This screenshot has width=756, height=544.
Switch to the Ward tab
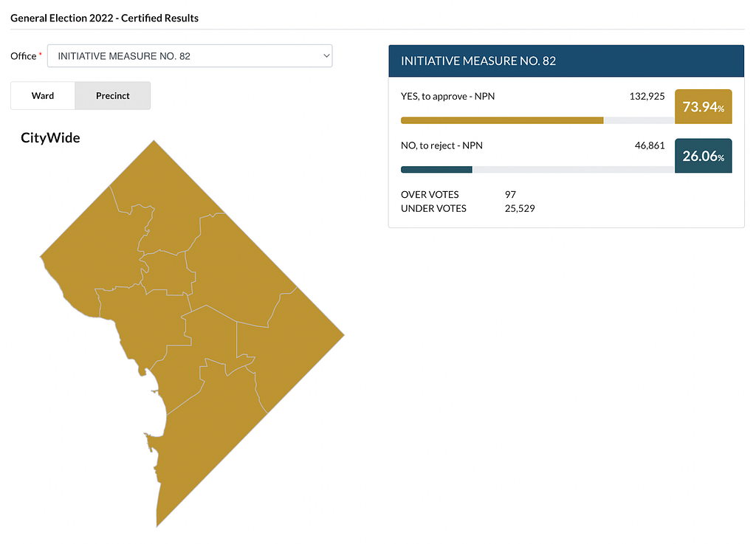[43, 95]
